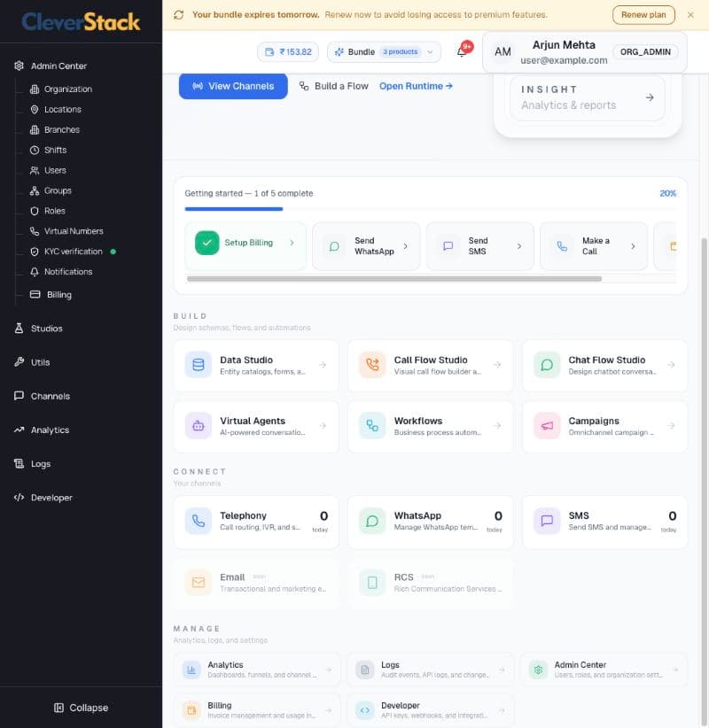Click the Campaigns megaphone icon
The height and width of the screenshot is (728, 709).
pos(547,426)
